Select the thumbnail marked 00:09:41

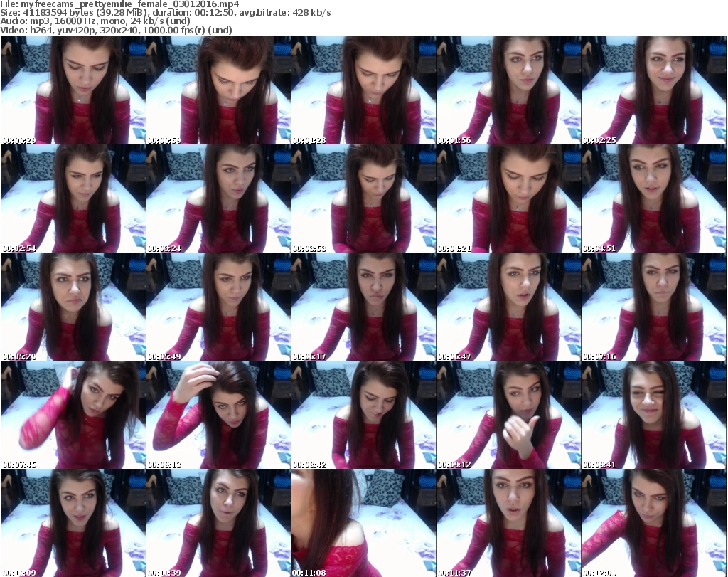(654, 415)
